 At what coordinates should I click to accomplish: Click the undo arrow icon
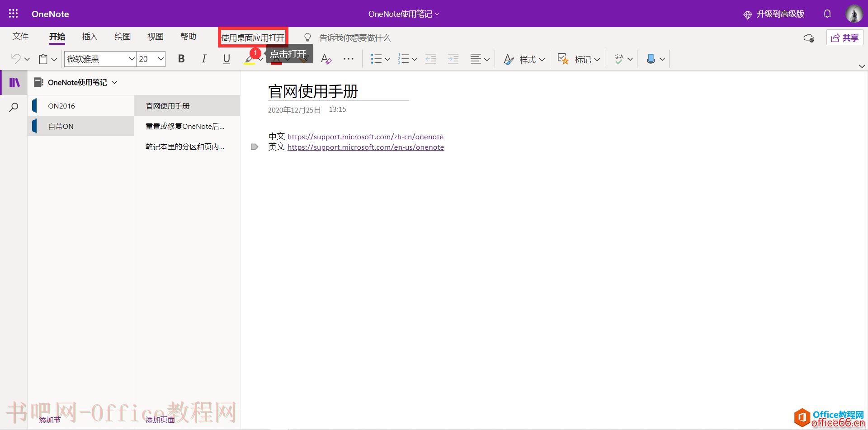click(x=16, y=59)
